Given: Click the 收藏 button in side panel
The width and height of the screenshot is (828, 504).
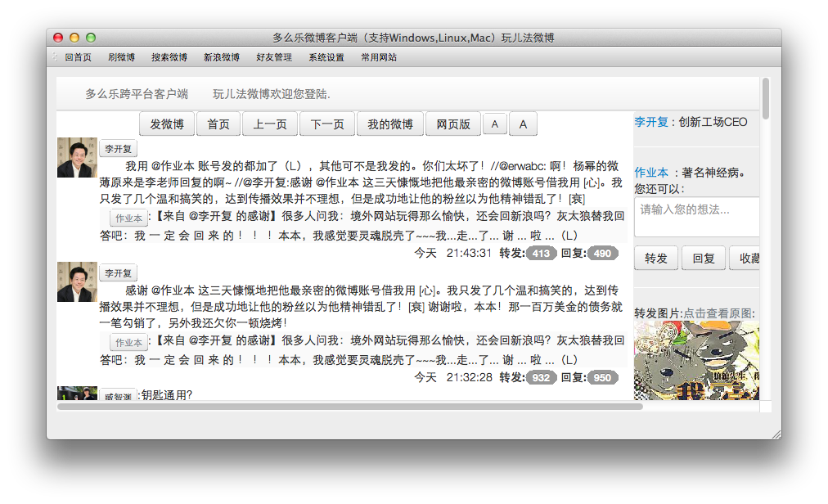Looking at the screenshot, I should pyautogui.click(x=745, y=259).
